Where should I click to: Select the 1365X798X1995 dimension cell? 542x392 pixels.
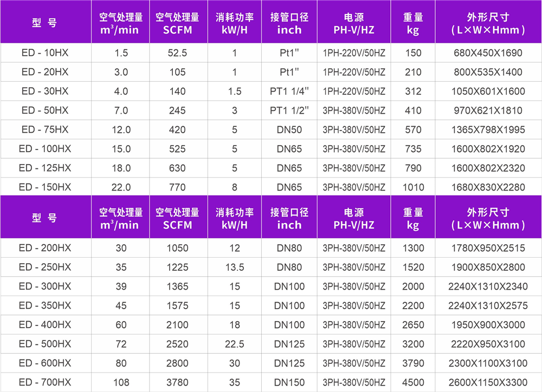coord(488,130)
